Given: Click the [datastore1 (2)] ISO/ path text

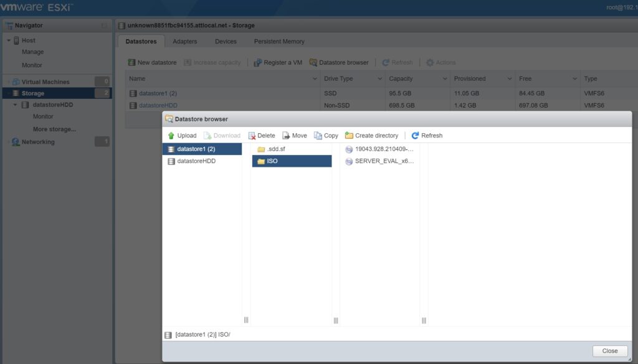Looking at the screenshot, I should coord(202,335).
